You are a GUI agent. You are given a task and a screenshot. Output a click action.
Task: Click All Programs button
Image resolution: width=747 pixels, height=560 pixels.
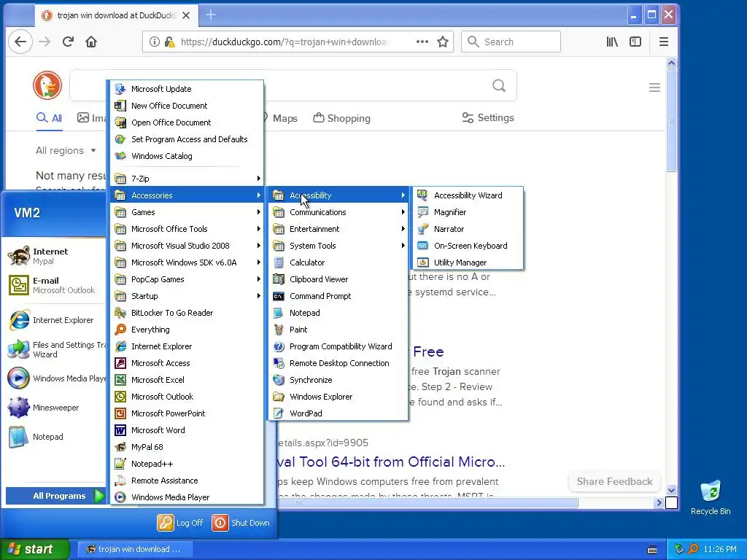[55, 496]
